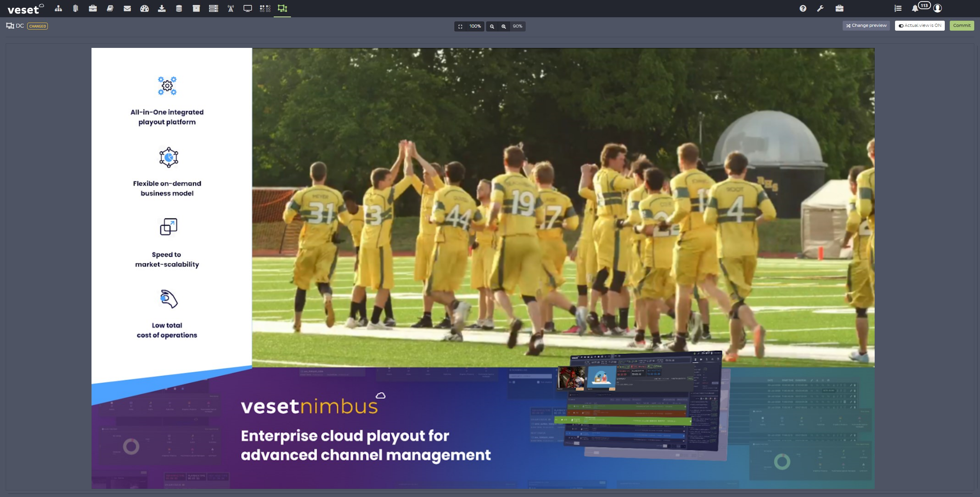Open the sitemap hierarchy icon
The image size is (980, 497).
point(58,8)
